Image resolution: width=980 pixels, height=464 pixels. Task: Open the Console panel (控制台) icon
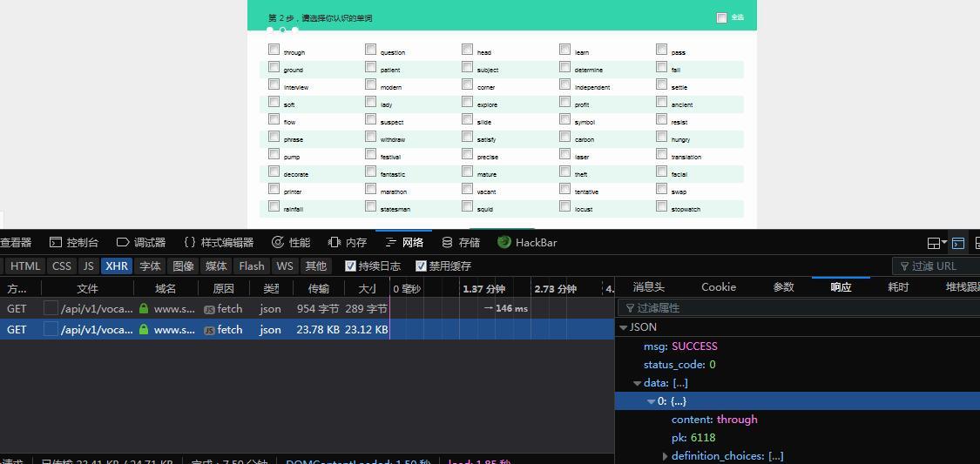tap(56, 242)
